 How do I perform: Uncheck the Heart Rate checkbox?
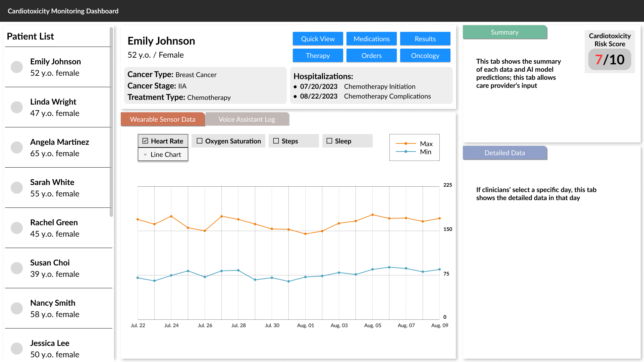[x=145, y=141]
